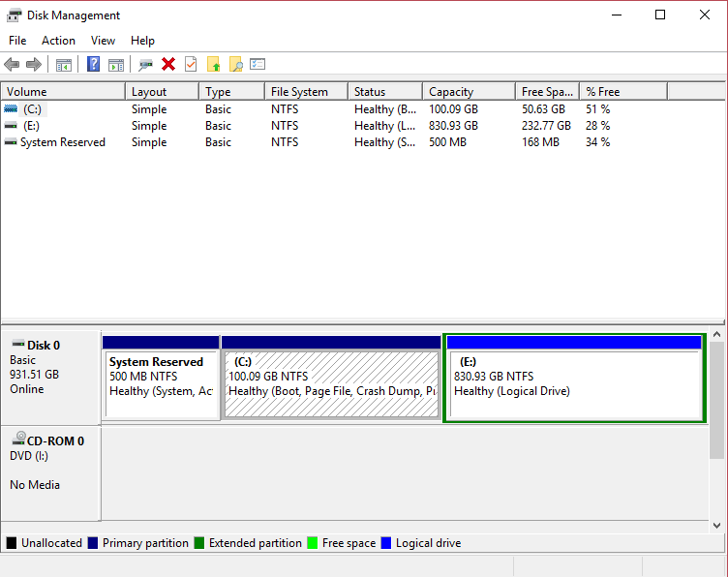The image size is (728, 577).
Task: Click the 34 % free value
Action: pos(597,142)
